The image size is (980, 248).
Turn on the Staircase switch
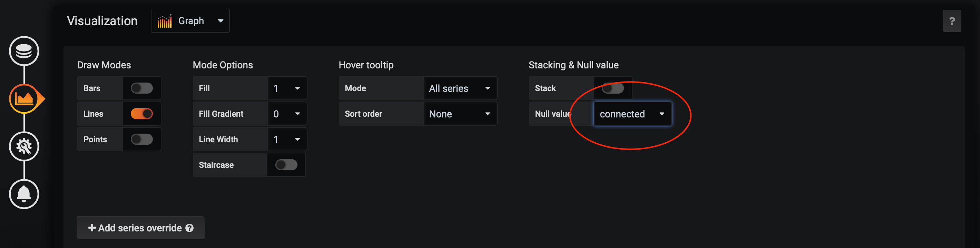pyautogui.click(x=286, y=165)
